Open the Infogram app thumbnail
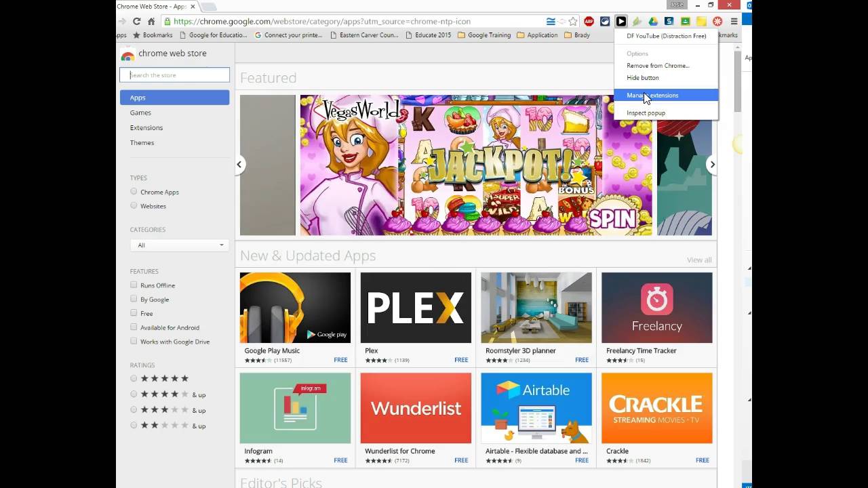 click(x=295, y=408)
